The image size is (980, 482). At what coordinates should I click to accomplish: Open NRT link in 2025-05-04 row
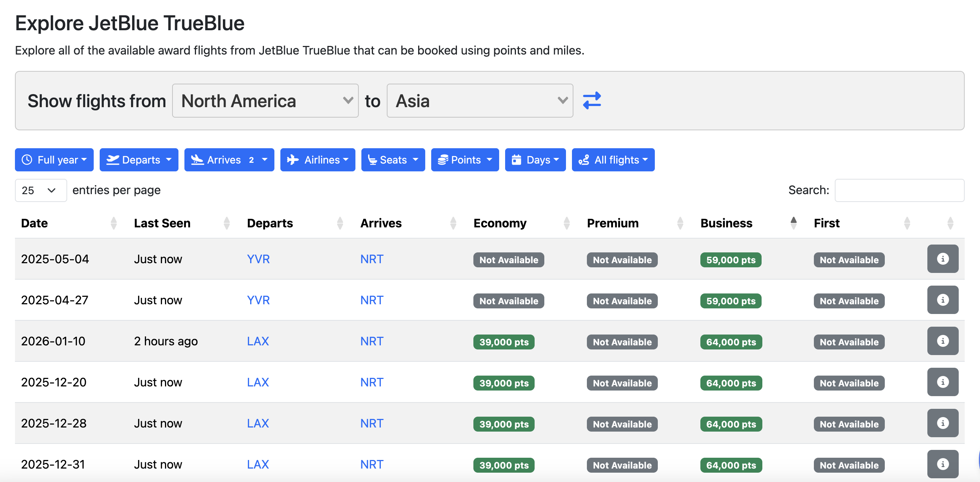pyautogui.click(x=372, y=259)
